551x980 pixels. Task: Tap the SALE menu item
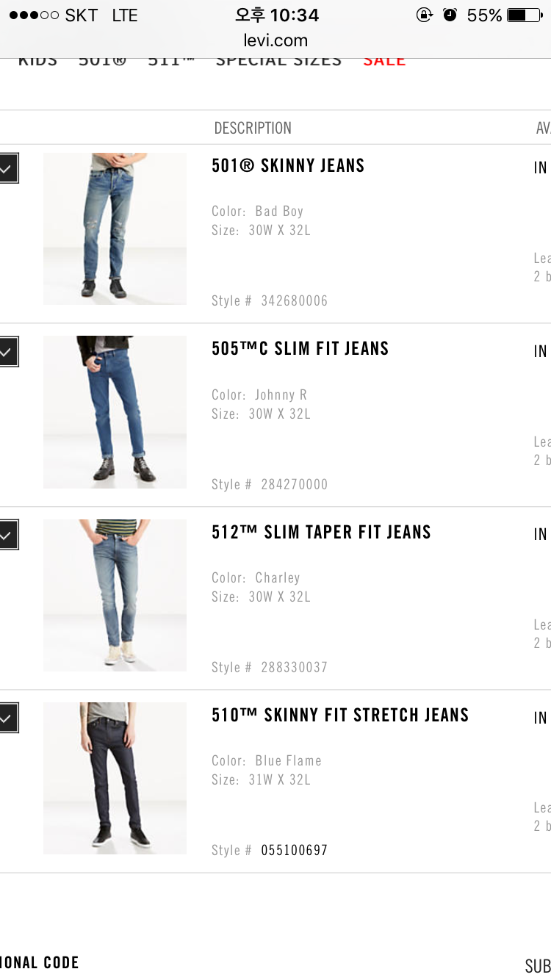pos(384,61)
